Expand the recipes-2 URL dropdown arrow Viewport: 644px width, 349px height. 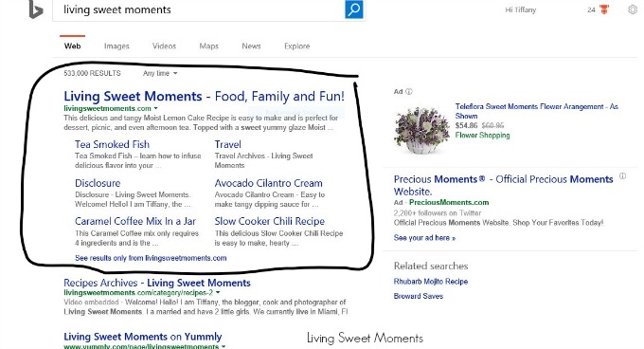pyautogui.click(x=218, y=293)
